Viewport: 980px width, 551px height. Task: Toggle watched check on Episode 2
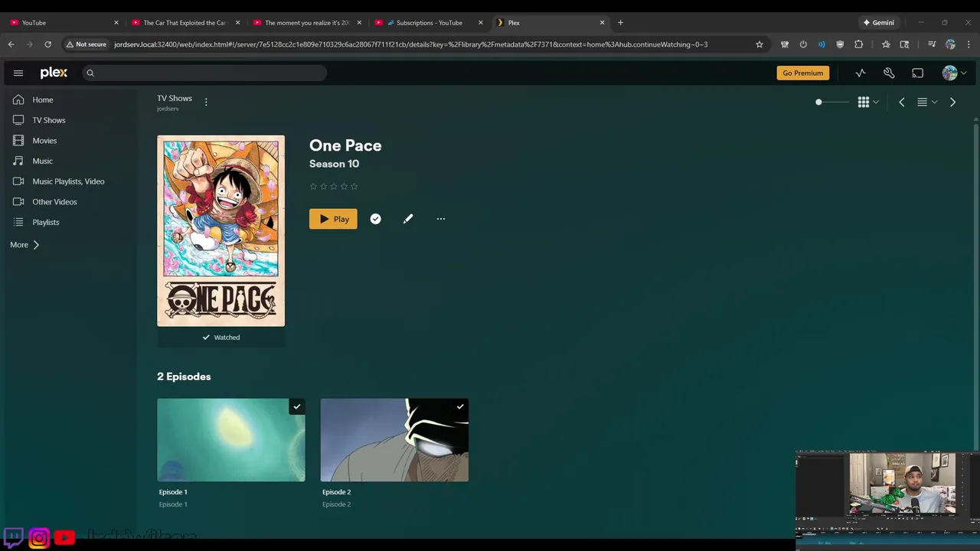(460, 406)
